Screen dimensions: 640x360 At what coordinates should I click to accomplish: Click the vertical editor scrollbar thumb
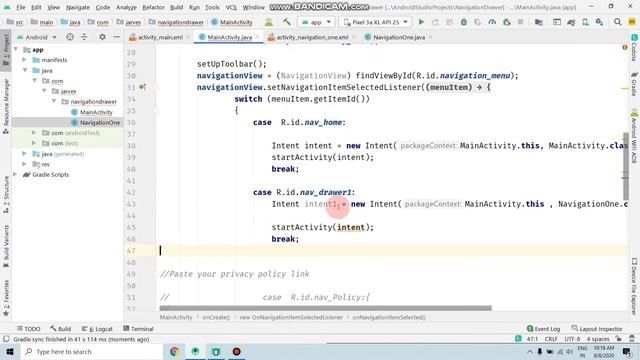pos(625,166)
